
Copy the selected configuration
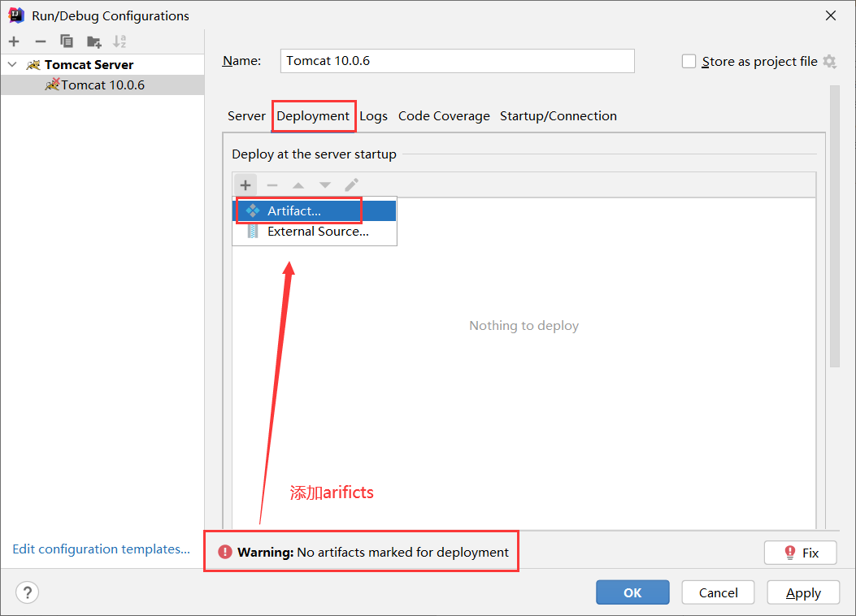pyautogui.click(x=67, y=41)
